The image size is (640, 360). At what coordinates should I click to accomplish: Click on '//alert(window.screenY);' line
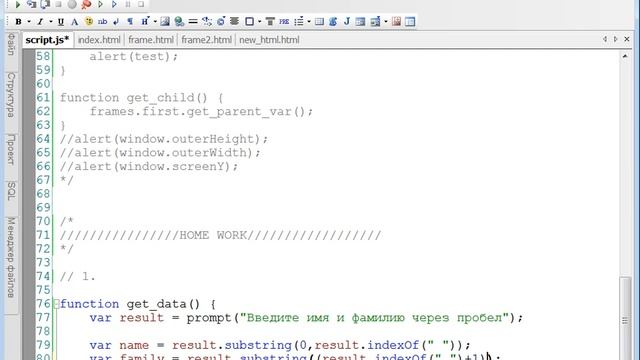click(149, 167)
